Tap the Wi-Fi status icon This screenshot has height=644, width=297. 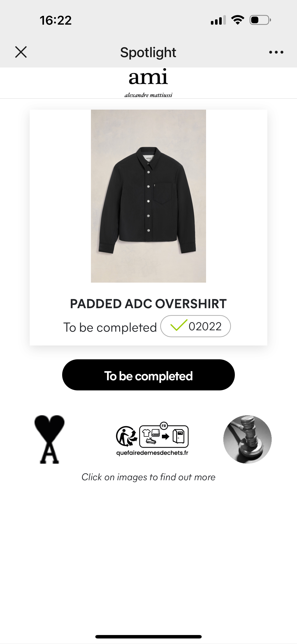(238, 20)
